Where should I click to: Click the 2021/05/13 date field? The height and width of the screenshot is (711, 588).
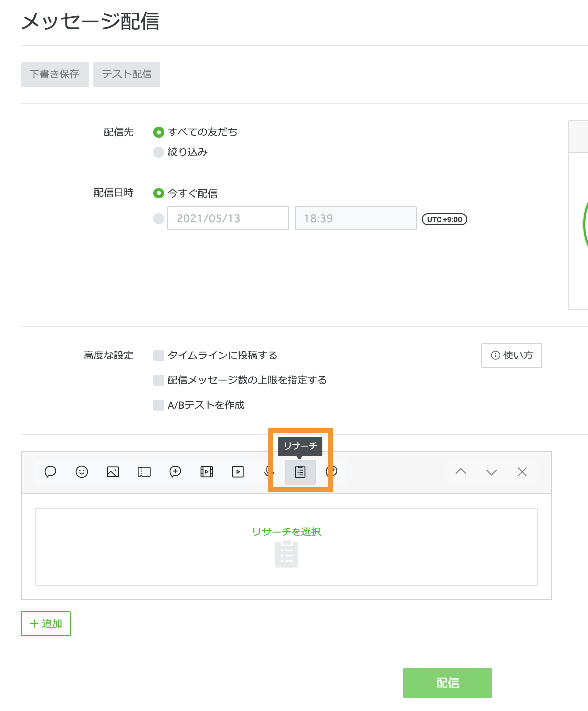tap(228, 219)
